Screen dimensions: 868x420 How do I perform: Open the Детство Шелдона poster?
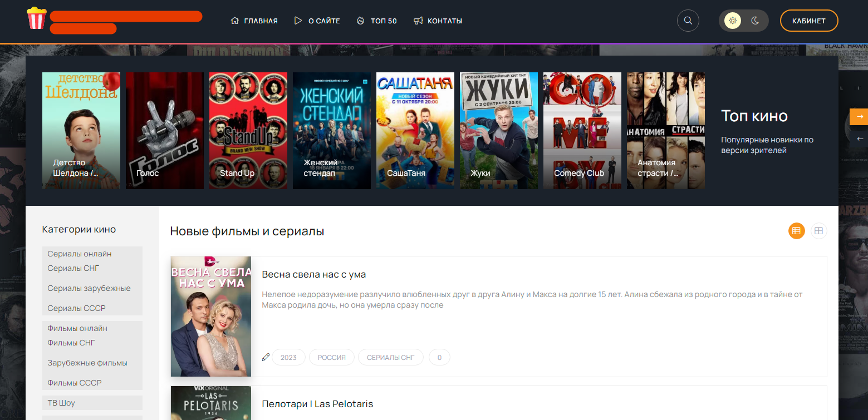[x=81, y=131]
